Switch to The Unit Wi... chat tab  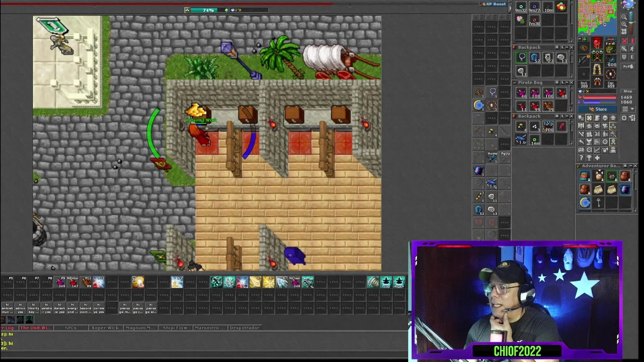(x=36, y=328)
